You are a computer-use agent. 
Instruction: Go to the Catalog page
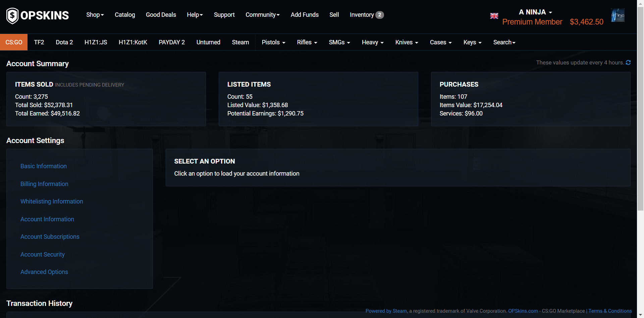coord(125,15)
